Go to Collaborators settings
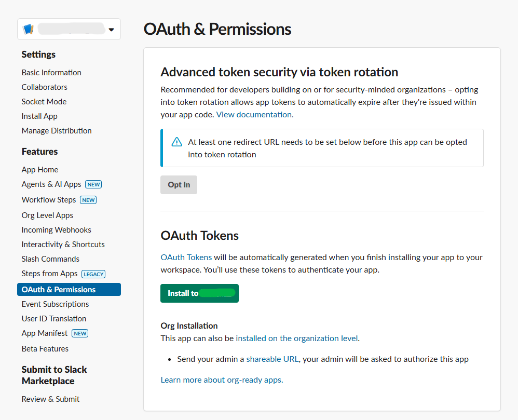 point(45,87)
